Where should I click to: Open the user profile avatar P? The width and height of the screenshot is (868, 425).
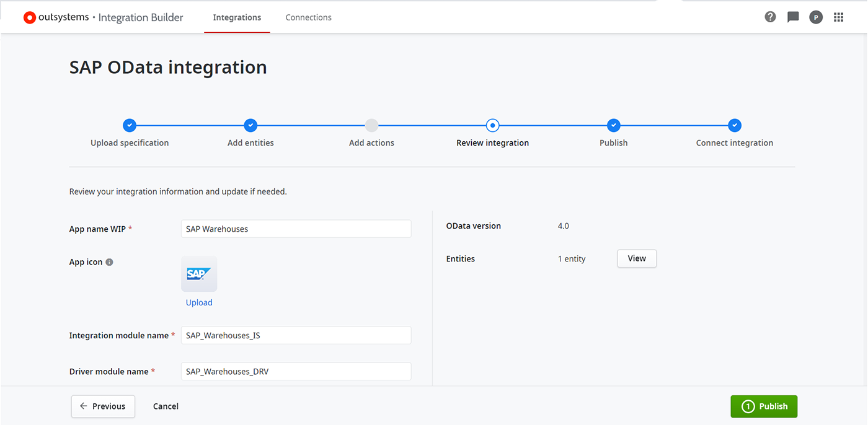pos(816,17)
